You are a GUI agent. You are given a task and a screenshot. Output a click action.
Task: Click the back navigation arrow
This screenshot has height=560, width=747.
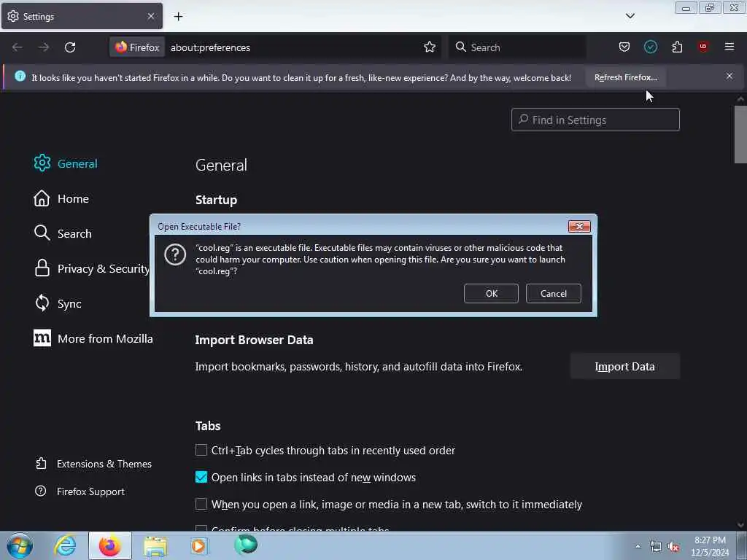coord(18,47)
